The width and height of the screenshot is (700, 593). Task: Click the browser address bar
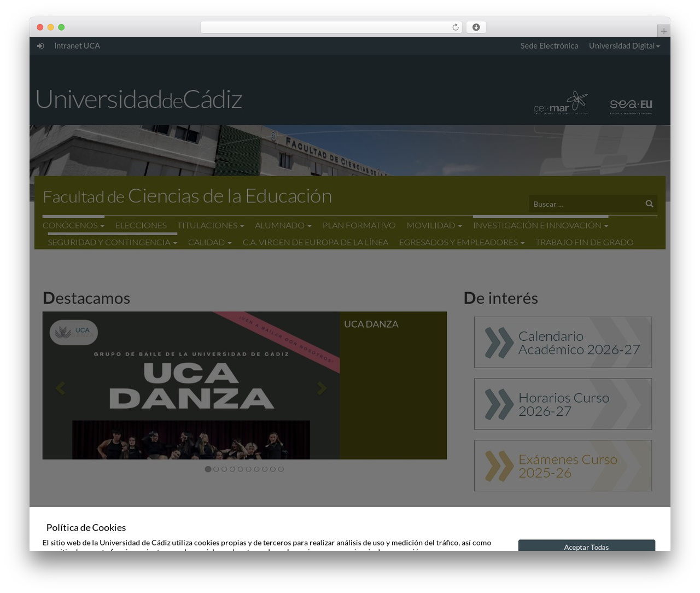point(331,27)
